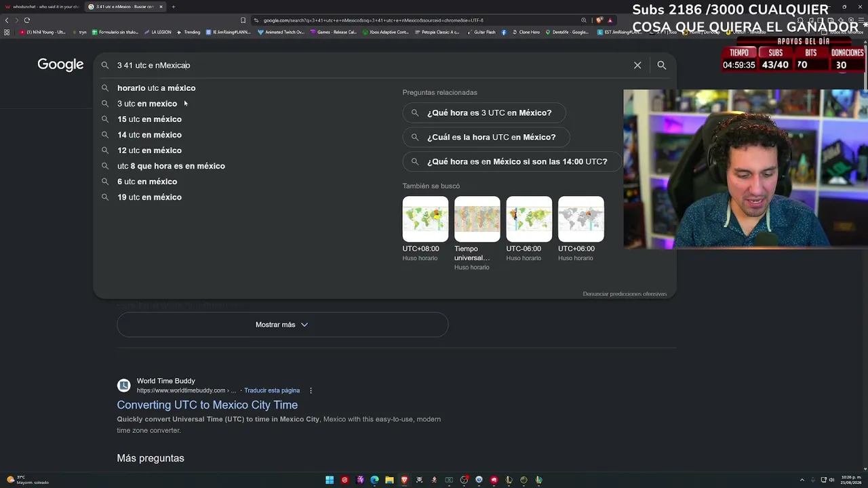Image resolution: width=868 pixels, height=488 pixels.
Task: Click the browser address bar URL
Action: tap(373, 20)
